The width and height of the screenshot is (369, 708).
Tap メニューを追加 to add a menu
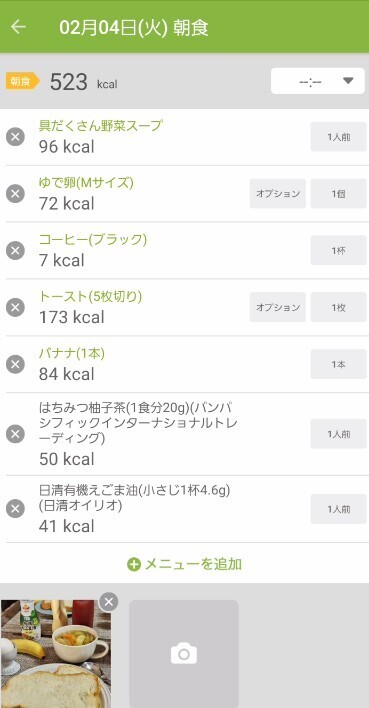[184, 564]
